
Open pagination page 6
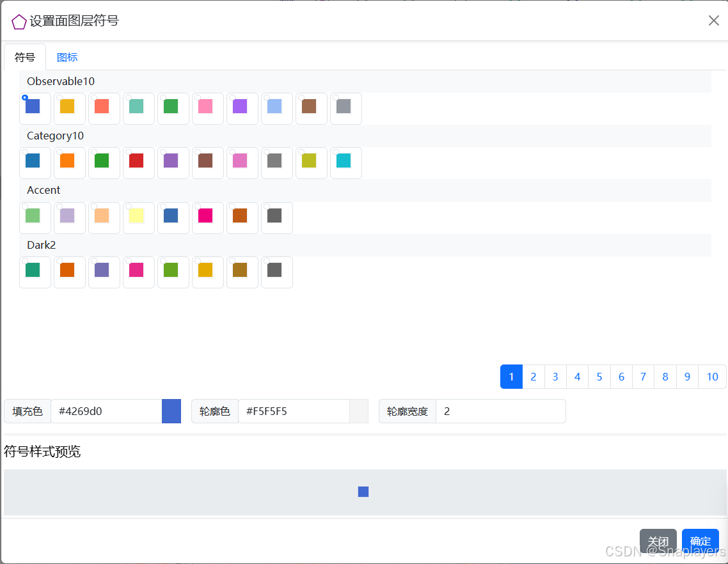pyautogui.click(x=621, y=377)
